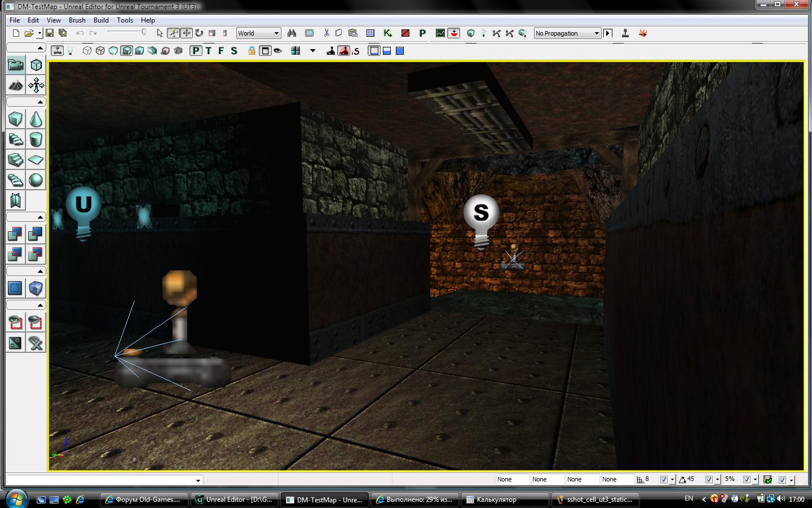Toggle the rotation snap checkbox next to 45

pos(709,480)
